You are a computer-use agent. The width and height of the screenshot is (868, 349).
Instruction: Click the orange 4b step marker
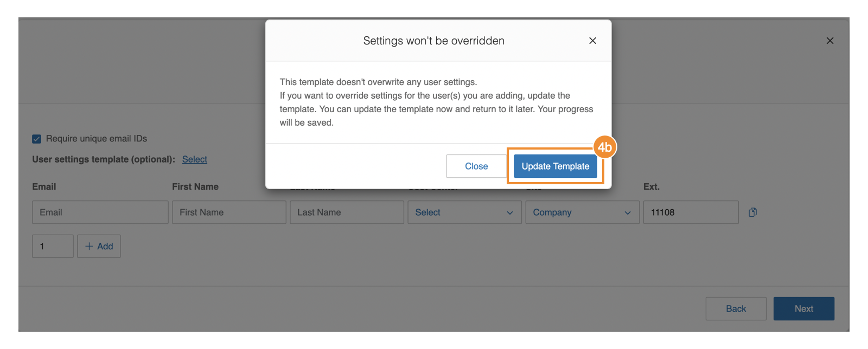[x=605, y=147]
